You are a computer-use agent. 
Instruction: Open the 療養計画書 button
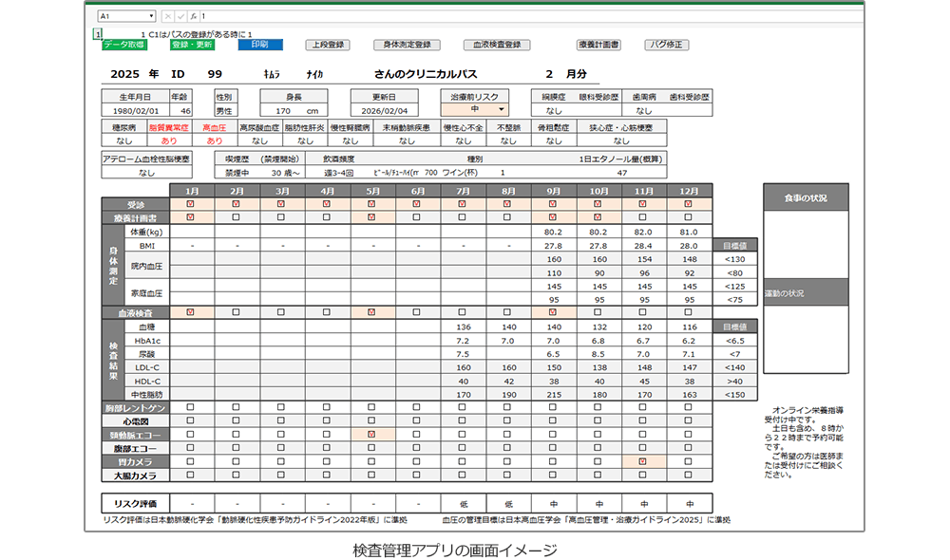(598, 45)
